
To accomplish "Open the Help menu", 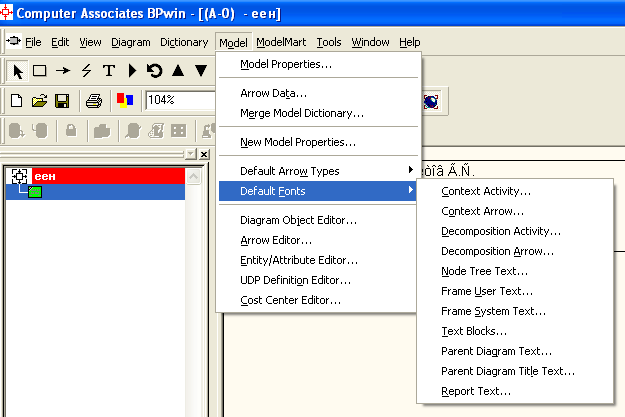I will coord(410,42).
